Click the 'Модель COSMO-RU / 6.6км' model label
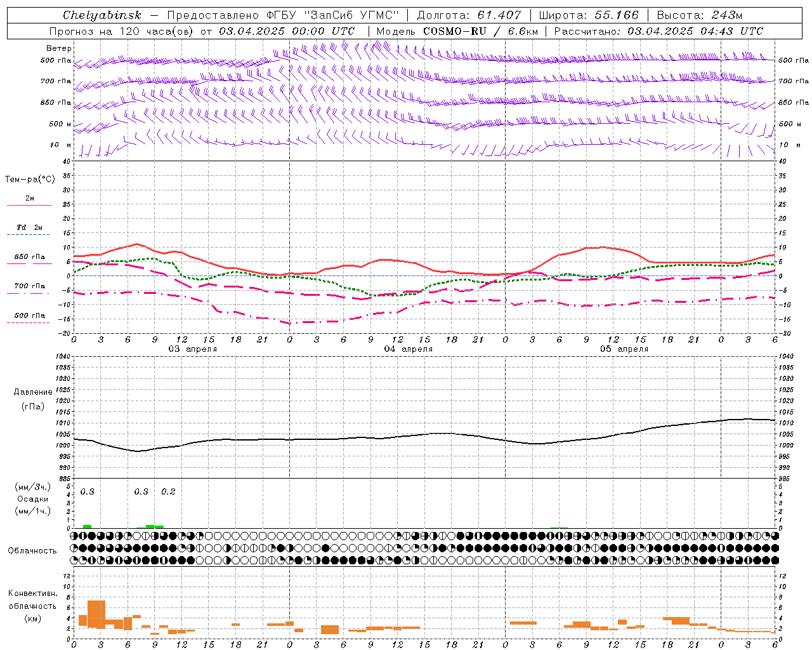 457,31
